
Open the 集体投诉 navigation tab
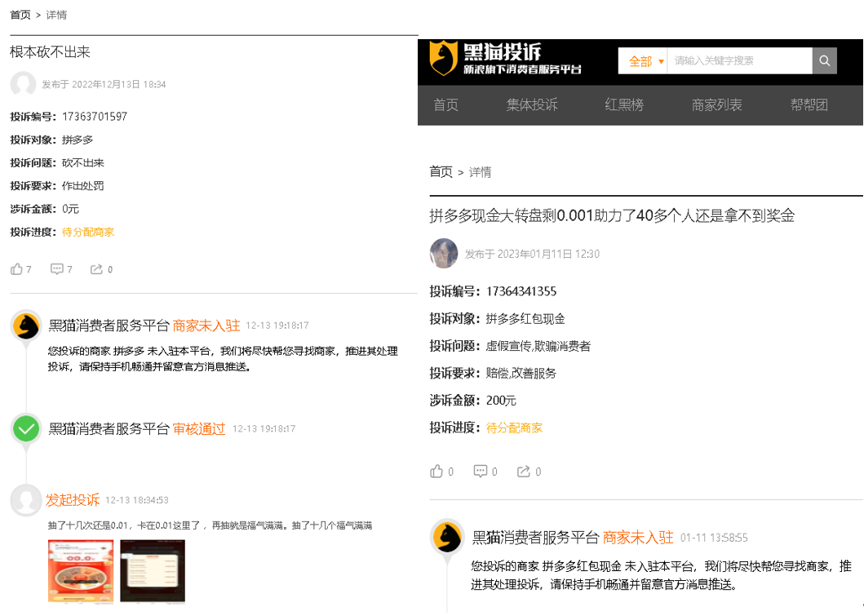pyautogui.click(x=532, y=104)
